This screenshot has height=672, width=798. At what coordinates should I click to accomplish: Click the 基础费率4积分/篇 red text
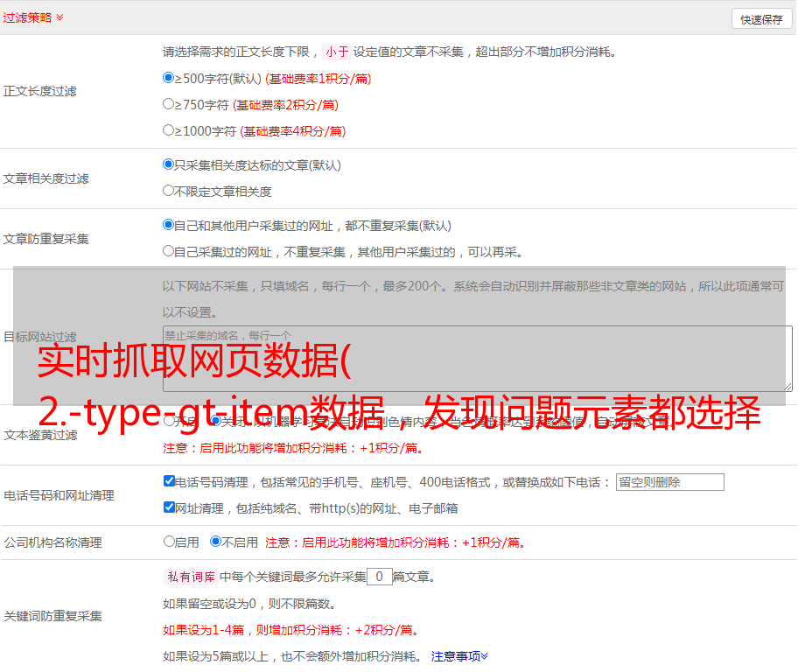pyautogui.click(x=293, y=131)
